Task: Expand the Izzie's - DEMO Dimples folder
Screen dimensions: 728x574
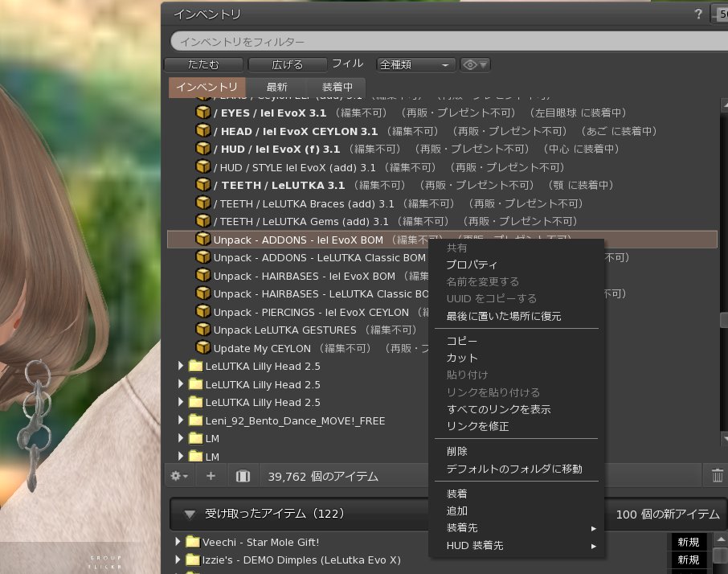Action: click(x=178, y=560)
